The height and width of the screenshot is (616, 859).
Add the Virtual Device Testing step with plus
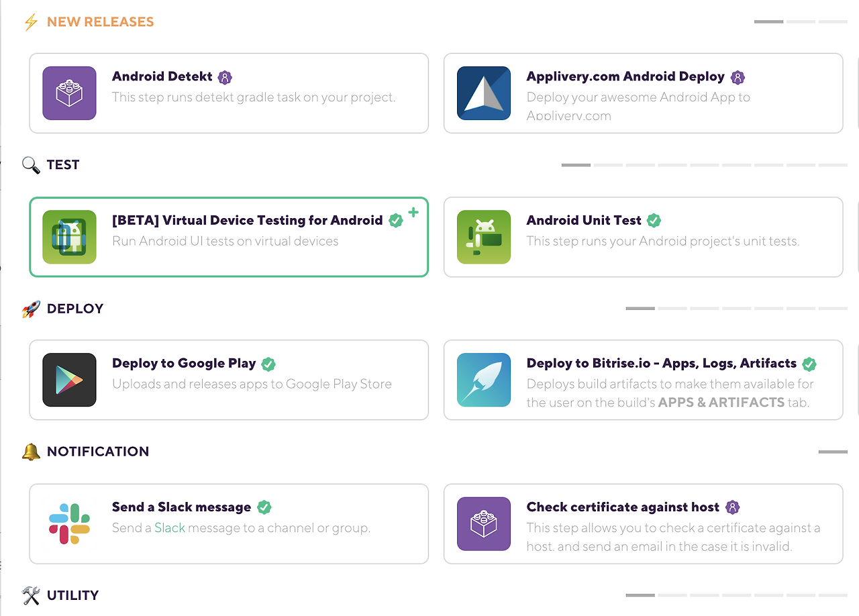pos(413,213)
